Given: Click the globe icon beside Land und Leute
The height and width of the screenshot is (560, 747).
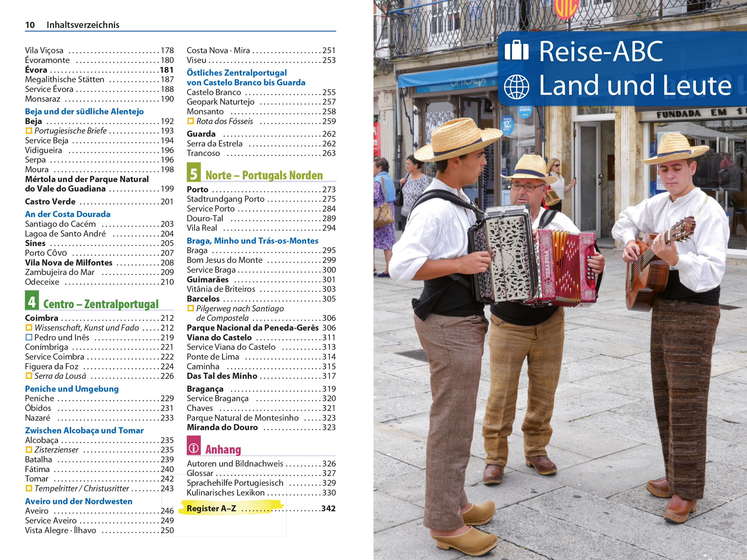Looking at the screenshot, I should click(x=516, y=87).
